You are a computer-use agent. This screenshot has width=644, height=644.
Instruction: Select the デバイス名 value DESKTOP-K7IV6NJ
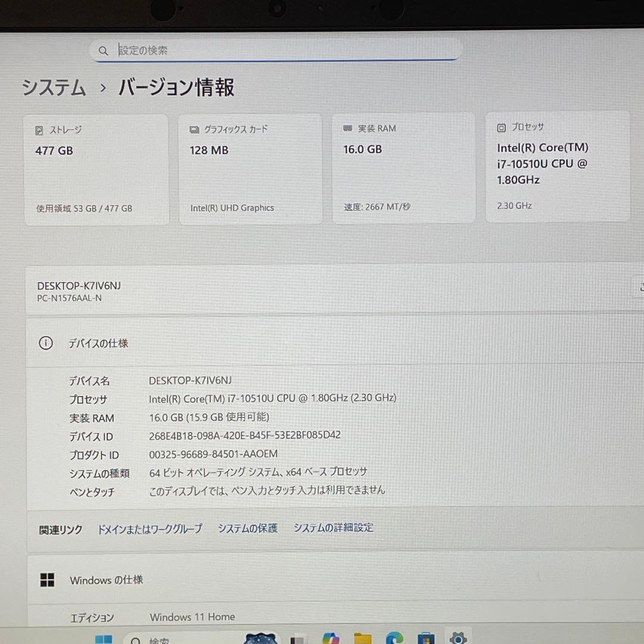pyautogui.click(x=190, y=380)
